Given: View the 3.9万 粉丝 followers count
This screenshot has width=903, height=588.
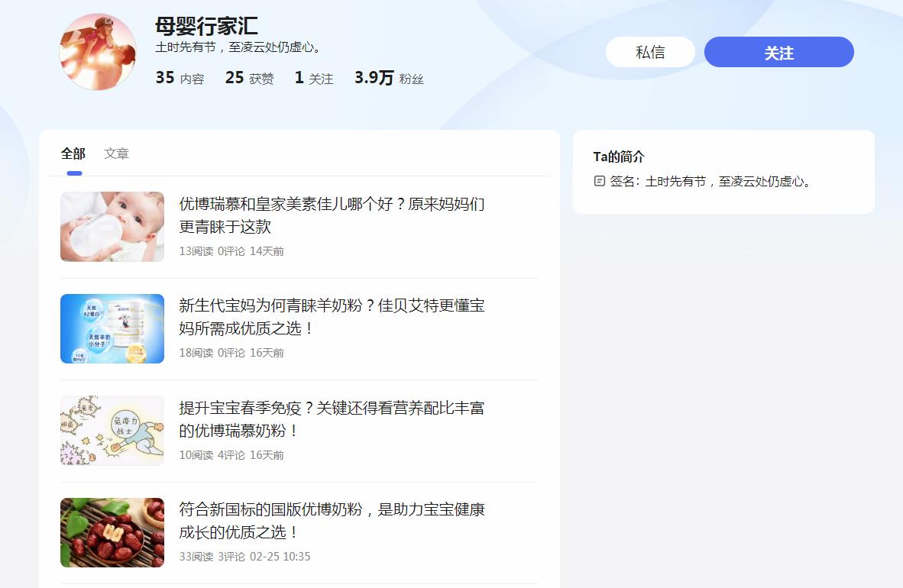Looking at the screenshot, I should click(x=389, y=78).
